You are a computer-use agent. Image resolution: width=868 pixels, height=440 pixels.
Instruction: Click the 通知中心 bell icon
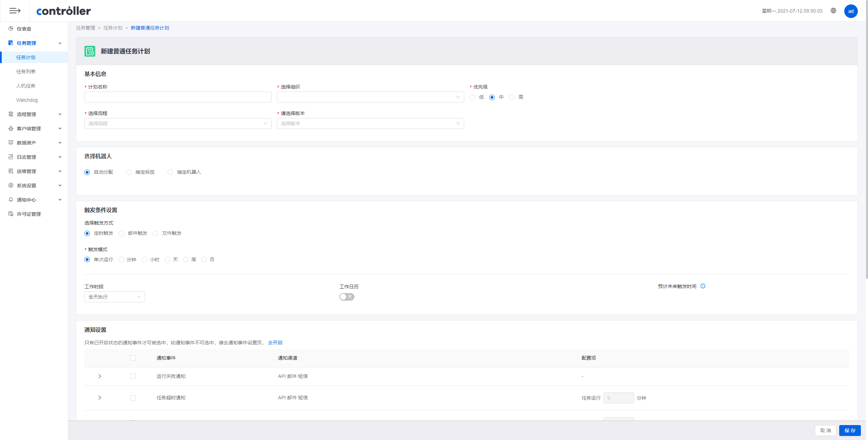[x=11, y=199]
